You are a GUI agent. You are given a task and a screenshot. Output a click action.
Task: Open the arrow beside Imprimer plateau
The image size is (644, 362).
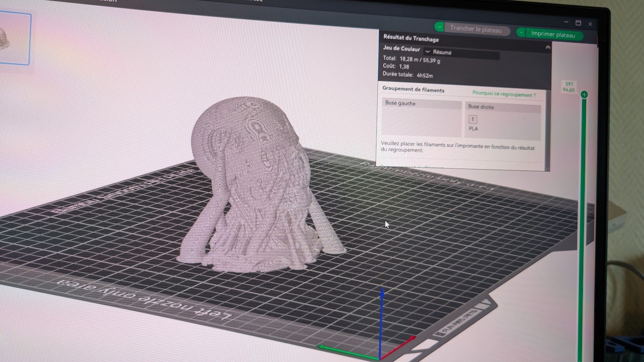click(521, 33)
